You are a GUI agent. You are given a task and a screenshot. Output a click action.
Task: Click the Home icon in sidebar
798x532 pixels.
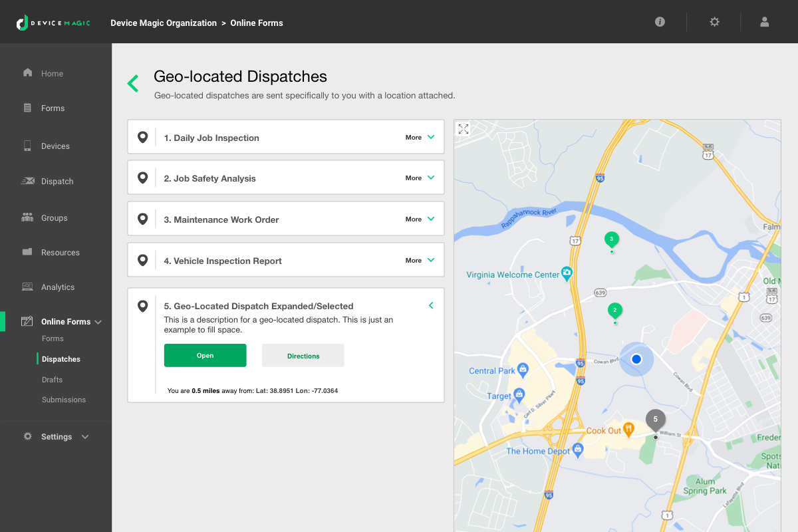pyautogui.click(x=27, y=72)
